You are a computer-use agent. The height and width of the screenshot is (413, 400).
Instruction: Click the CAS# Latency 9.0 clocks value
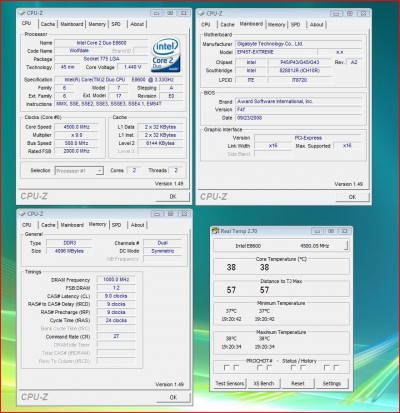116,296
